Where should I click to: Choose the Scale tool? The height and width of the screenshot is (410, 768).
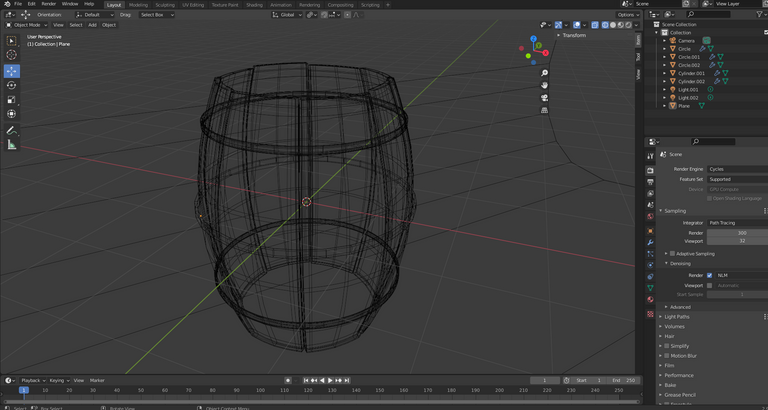(12, 100)
